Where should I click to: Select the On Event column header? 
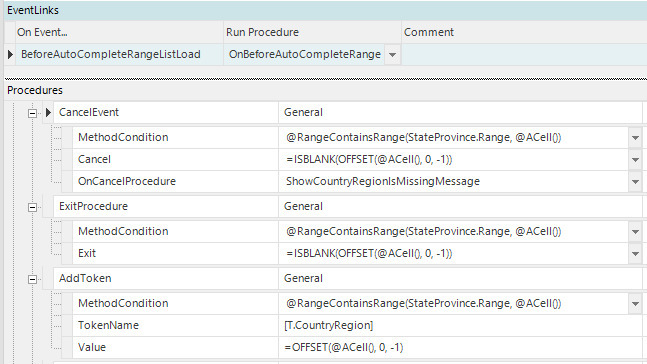coord(119,32)
